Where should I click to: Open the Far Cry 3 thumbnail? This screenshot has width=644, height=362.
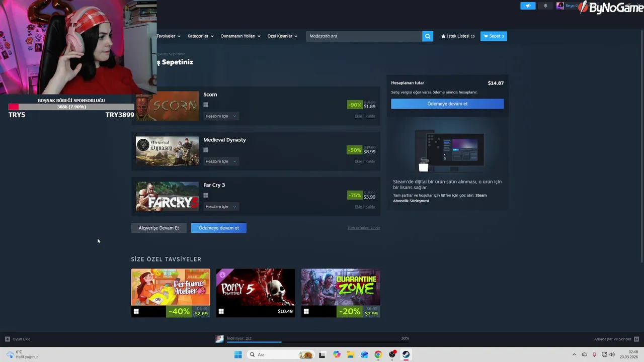pos(167,196)
